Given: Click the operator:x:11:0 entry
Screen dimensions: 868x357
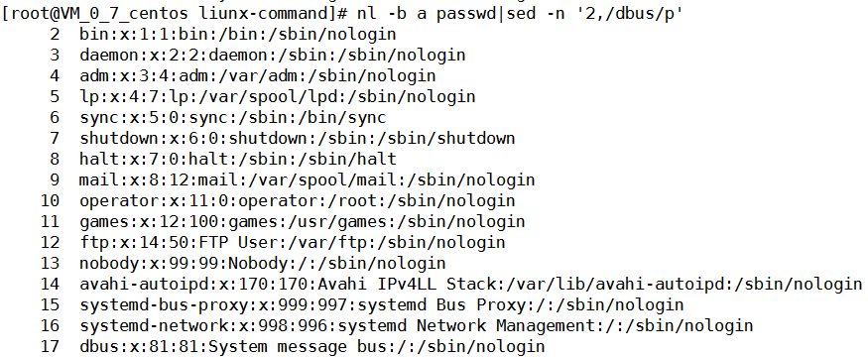Looking at the screenshot, I should tap(298, 200).
